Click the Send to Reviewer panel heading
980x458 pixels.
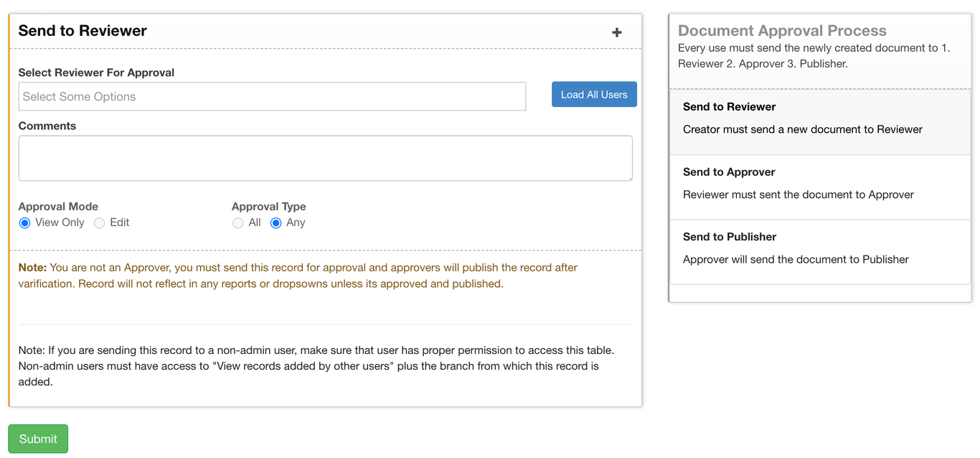click(83, 31)
